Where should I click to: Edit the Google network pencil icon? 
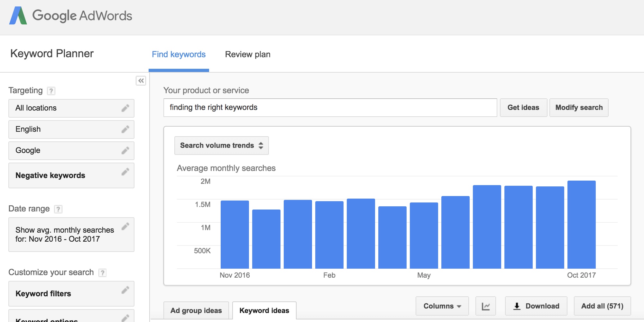click(x=125, y=150)
